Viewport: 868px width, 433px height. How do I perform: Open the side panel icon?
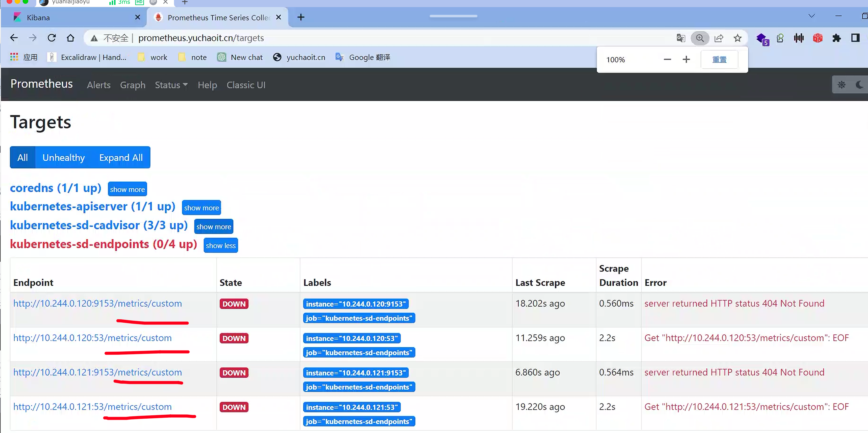tap(855, 38)
